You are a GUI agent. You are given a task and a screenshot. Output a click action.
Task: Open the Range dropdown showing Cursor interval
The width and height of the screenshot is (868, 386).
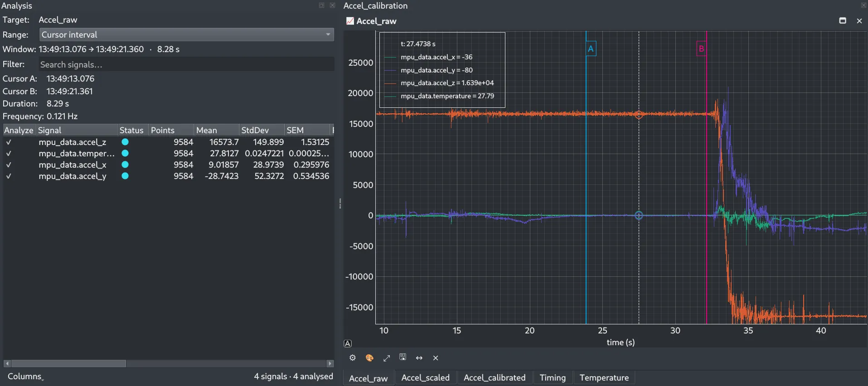(187, 35)
